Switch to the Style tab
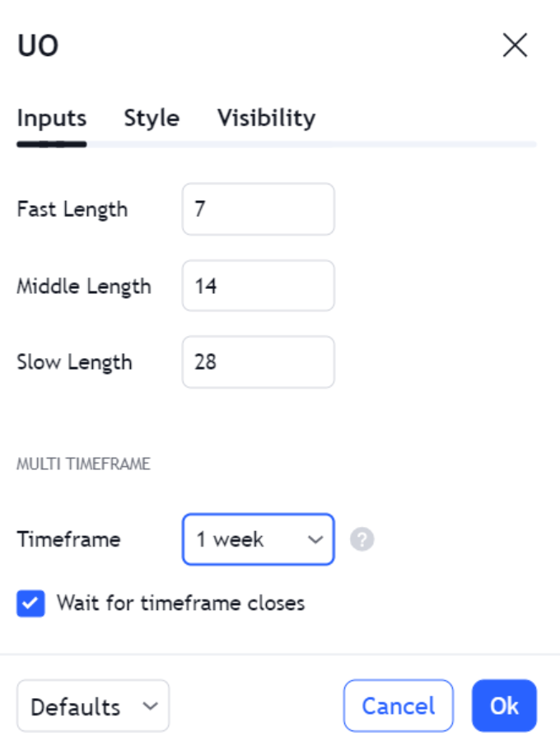This screenshot has width=560, height=741. tap(152, 119)
